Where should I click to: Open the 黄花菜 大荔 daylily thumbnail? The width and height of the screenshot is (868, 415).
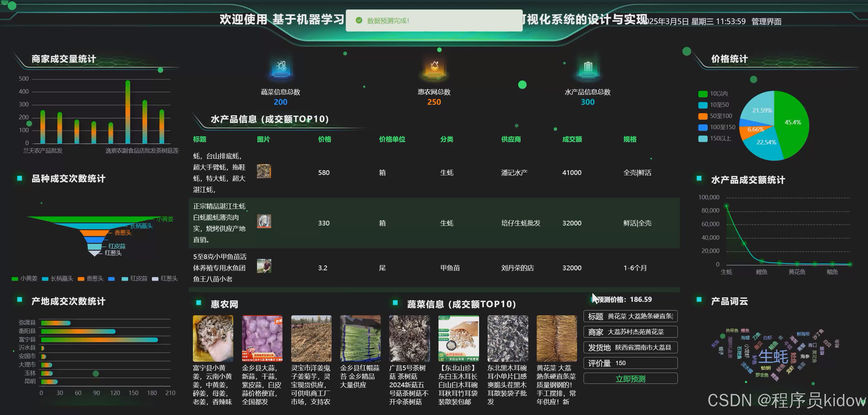click(x=557, y=338)
